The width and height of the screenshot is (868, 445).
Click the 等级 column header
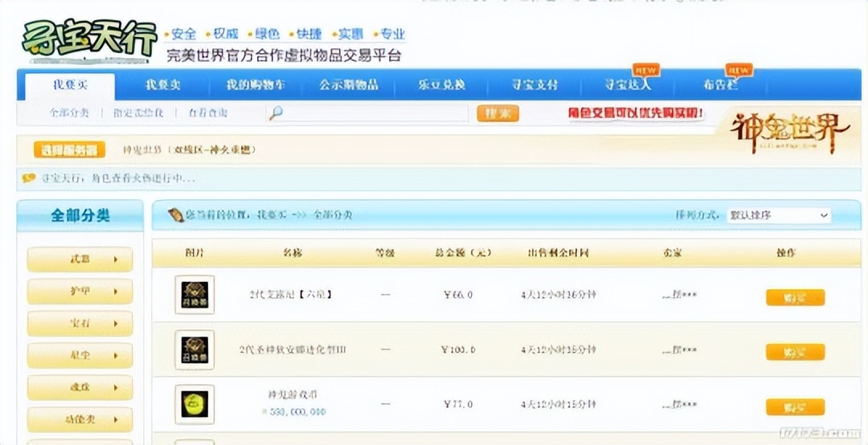[x=385, y=253]
